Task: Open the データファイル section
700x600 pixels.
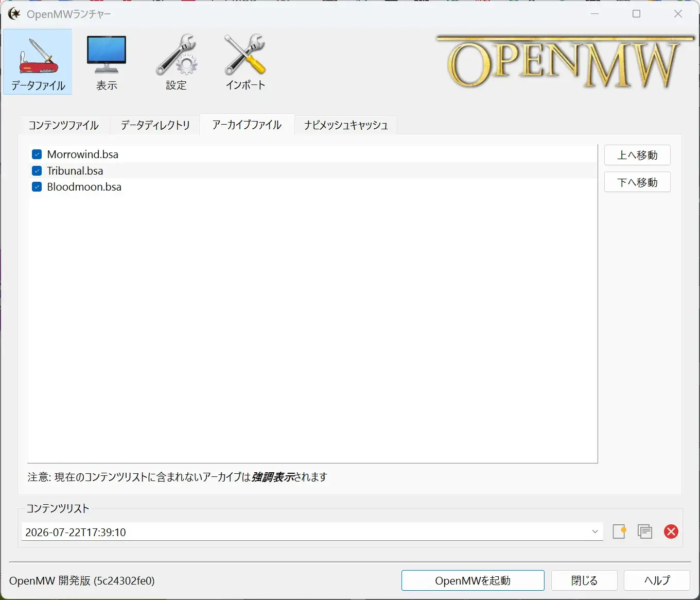Action: pyautogui.click(x=38, y=62)
